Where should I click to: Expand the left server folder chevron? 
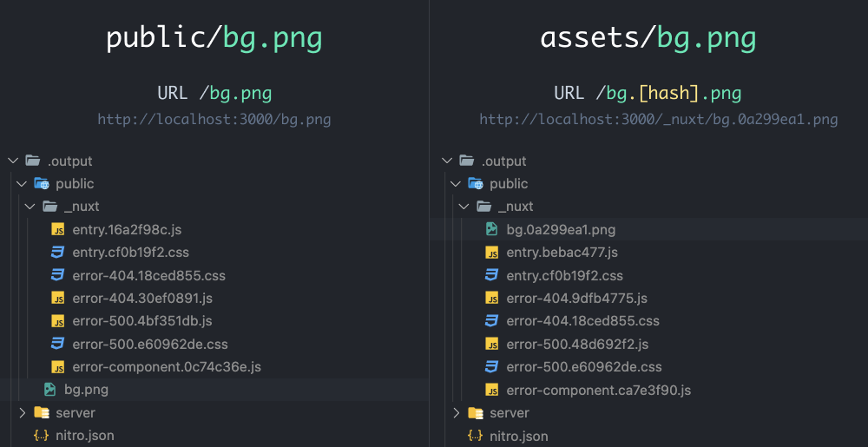[x=22, y=412]
